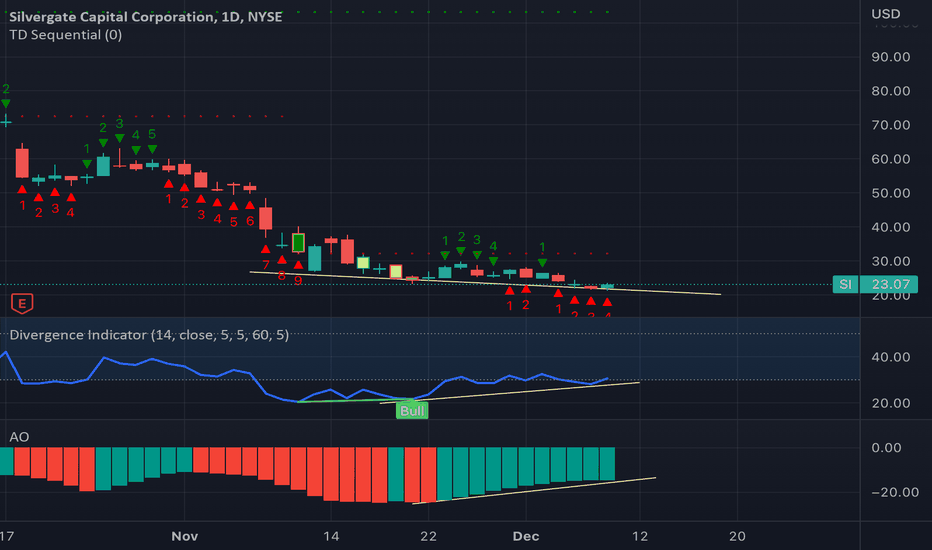Click the Divergence Indicator legend text
Image resolution: width=932 pixels, height=550 pixels.
point(149,335)
